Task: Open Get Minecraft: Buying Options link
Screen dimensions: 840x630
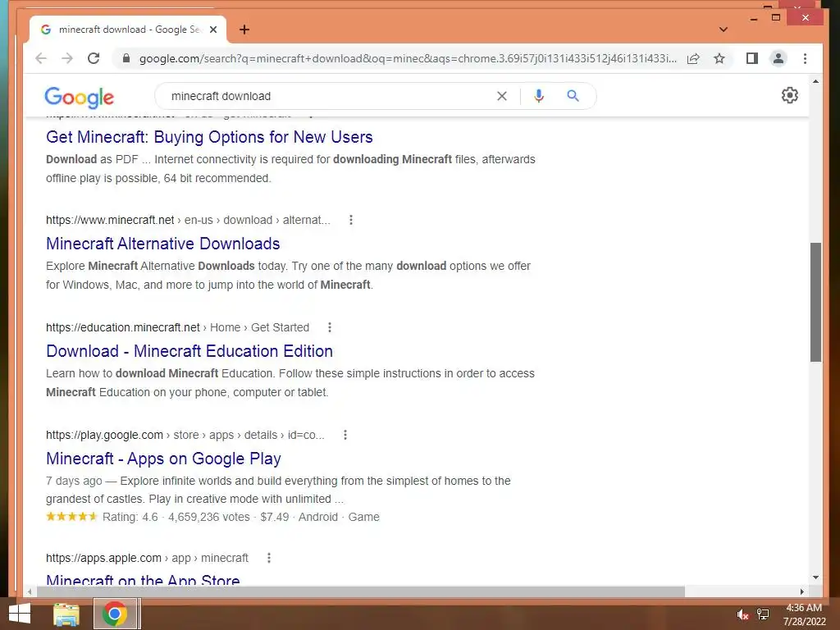Action: click(x=209, y=137)
